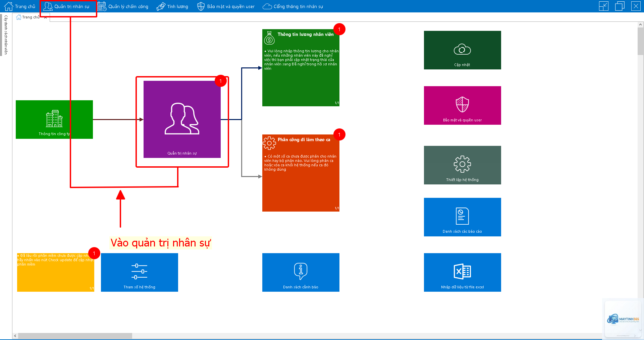Click the Excel import icon
Viewport: 644px width, 340px height.
tap(462, 271)
